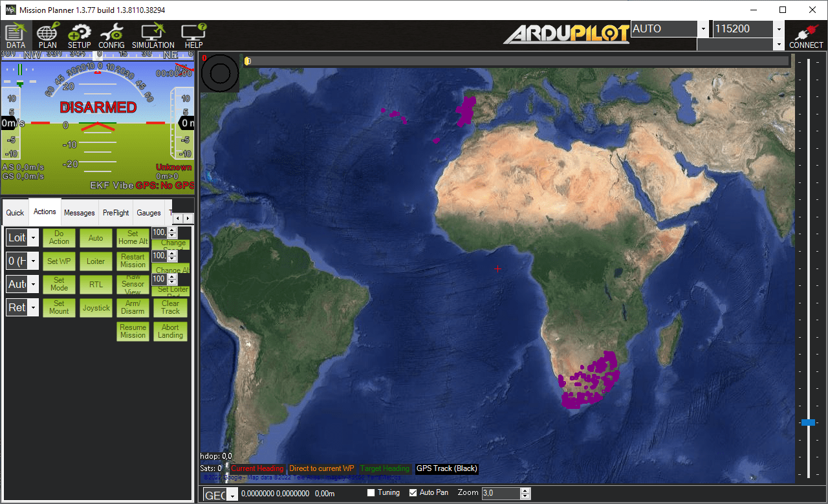828x504 pixels.
Task: Click the wind direction circle indicator
Action: point(220,72)
